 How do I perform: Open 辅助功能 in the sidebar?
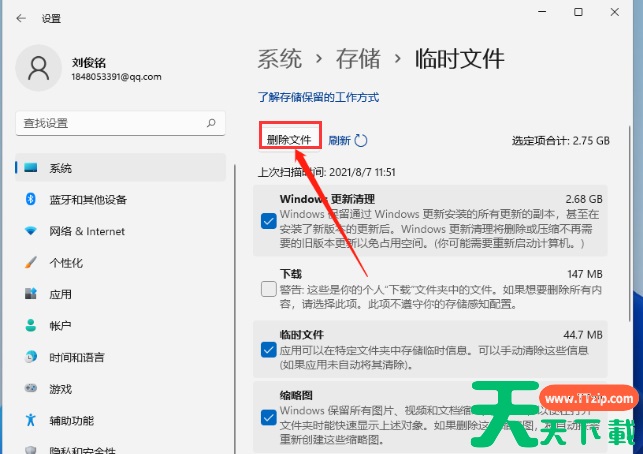[71, 420]
